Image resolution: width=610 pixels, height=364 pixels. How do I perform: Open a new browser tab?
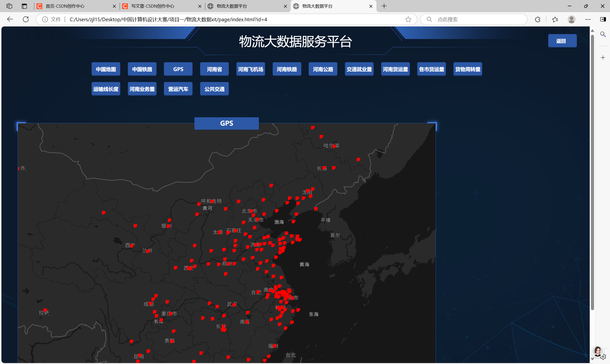coord(384,6)
